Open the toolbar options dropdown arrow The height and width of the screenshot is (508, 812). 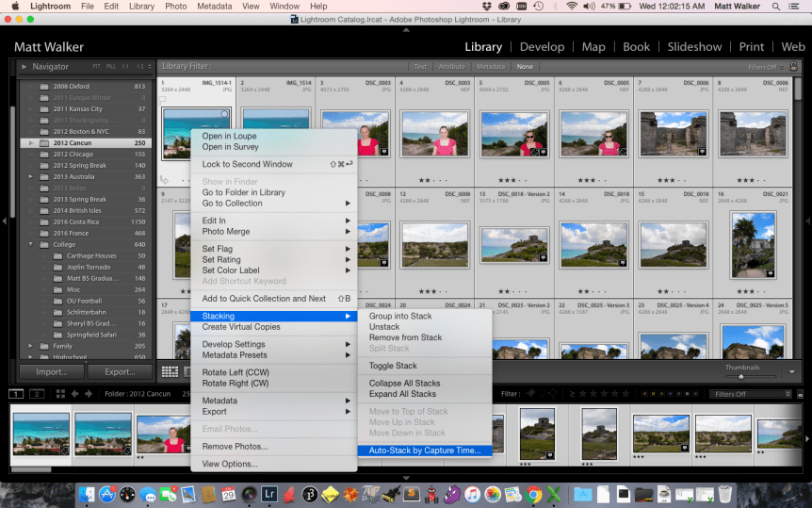point(792,371)
